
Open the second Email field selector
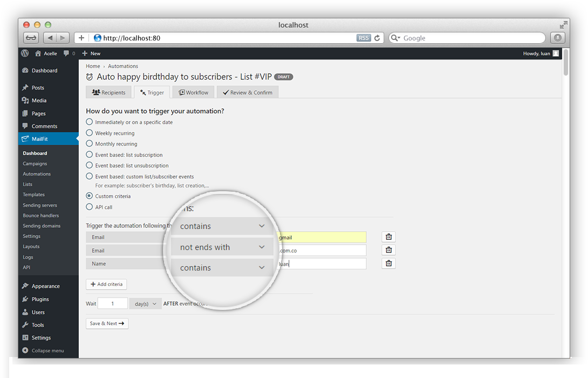(126, 251)
